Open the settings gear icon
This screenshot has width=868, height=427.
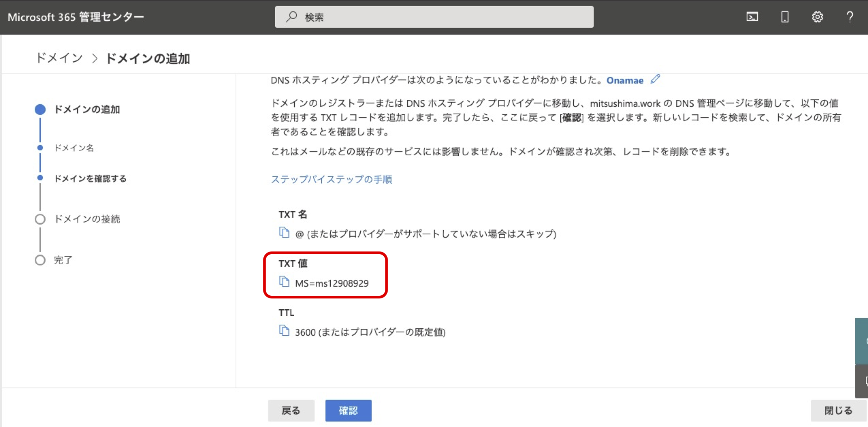tap(817, 17)
